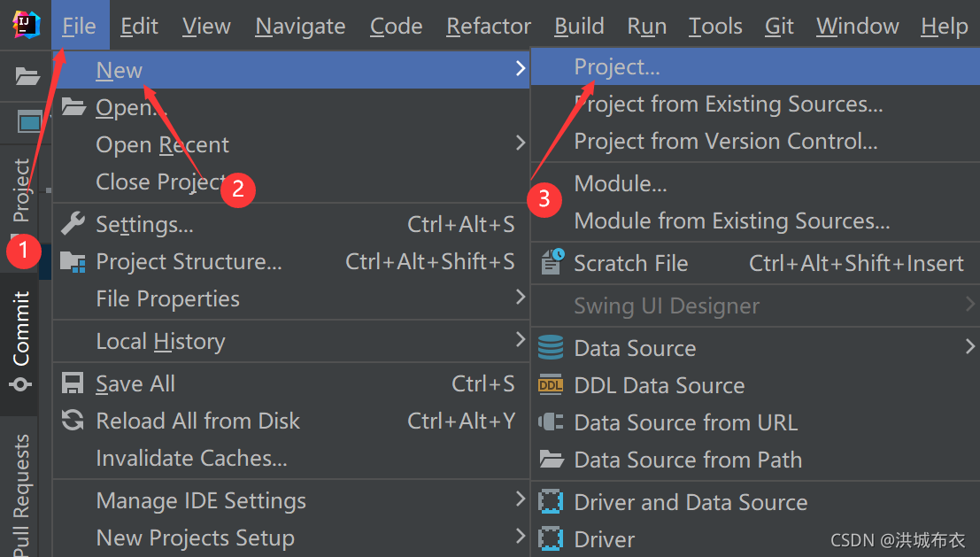Click the Driver and Data Source icon
980x557 pixels.
[551, 502]
